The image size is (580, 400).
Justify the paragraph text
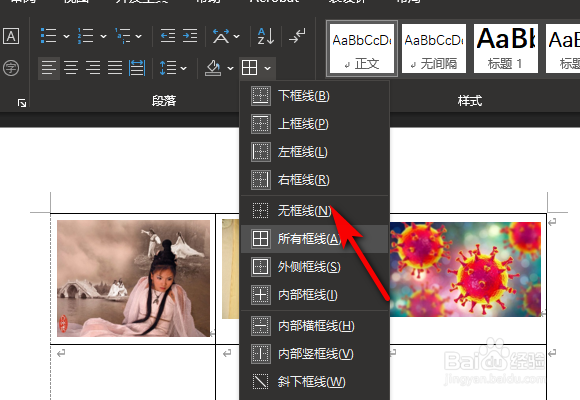click(115, 68)
